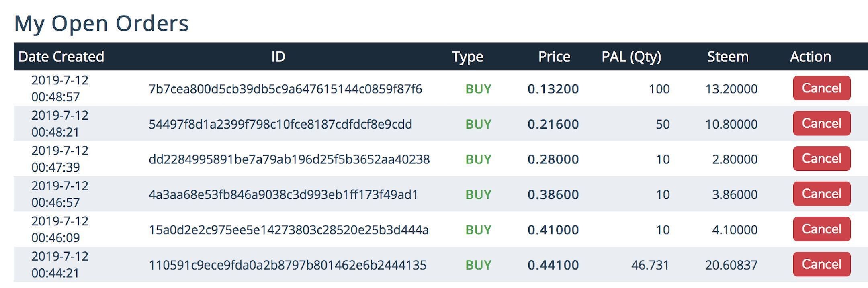Select the Steem column header
The image size is (868, 288).
(728, 57)
